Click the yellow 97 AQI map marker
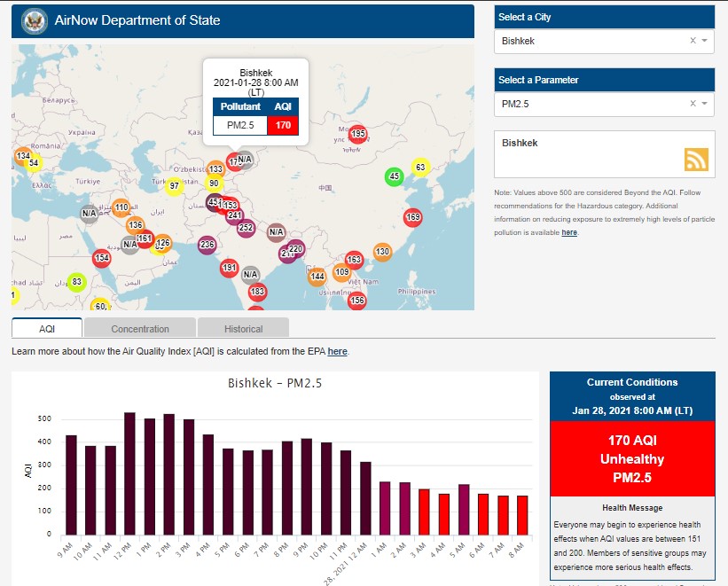The height and width of the screenshot is (586, 728). pyautogui.click(x=175, y=186)
